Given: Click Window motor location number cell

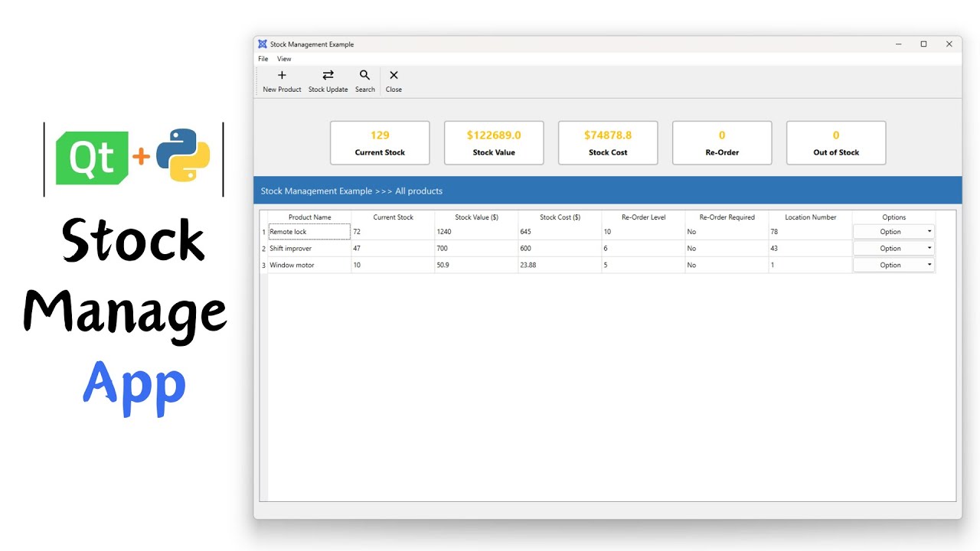Looking at the screenshot, I should pyautogui.click(x=811, y=266).
